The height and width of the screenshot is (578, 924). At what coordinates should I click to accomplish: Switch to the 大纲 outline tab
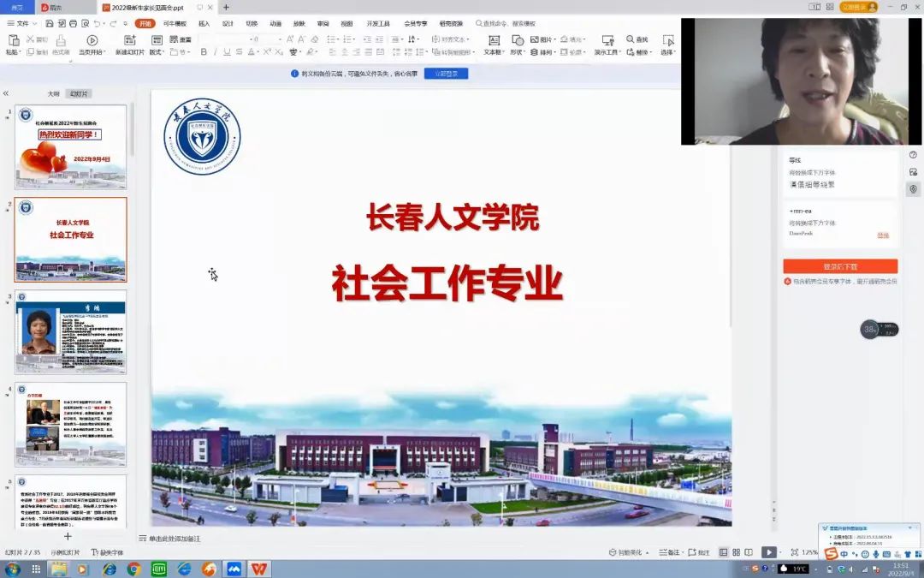[54, 94]
